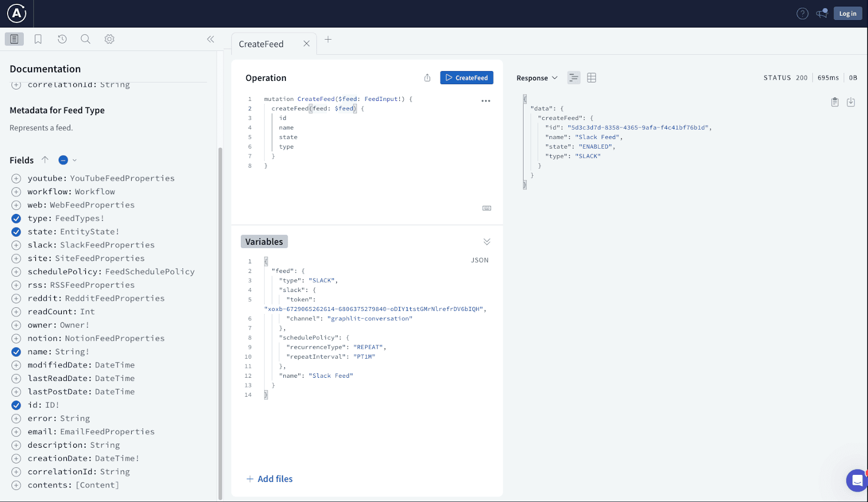Open the operation history icon
This screenshot has width=868, height=502.
[62, 39]
